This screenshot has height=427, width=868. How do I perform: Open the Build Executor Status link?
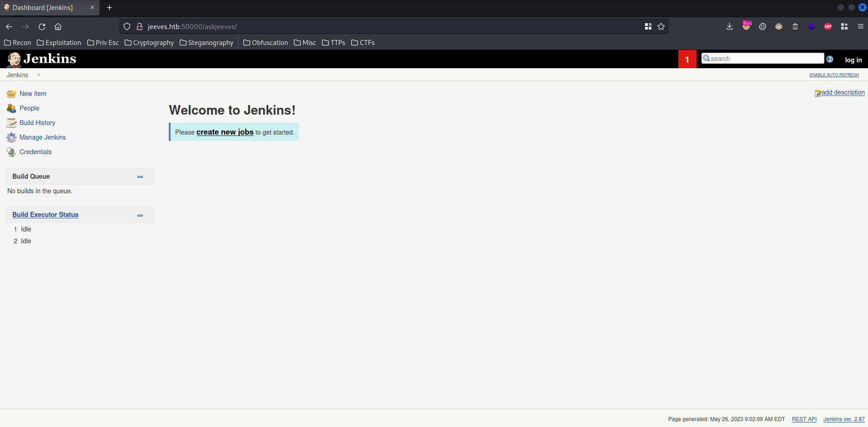(x=45, y=215)
